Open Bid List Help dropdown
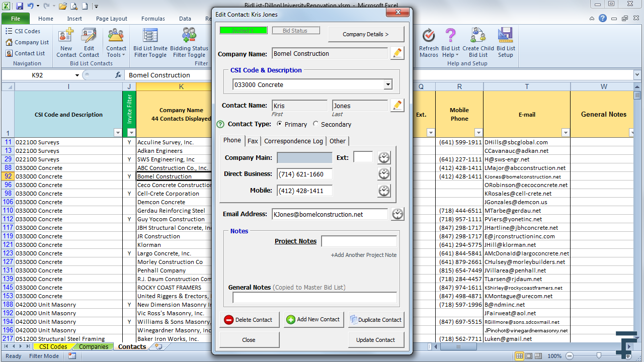This screenshot has height=362, width=644. coord(450,43)
